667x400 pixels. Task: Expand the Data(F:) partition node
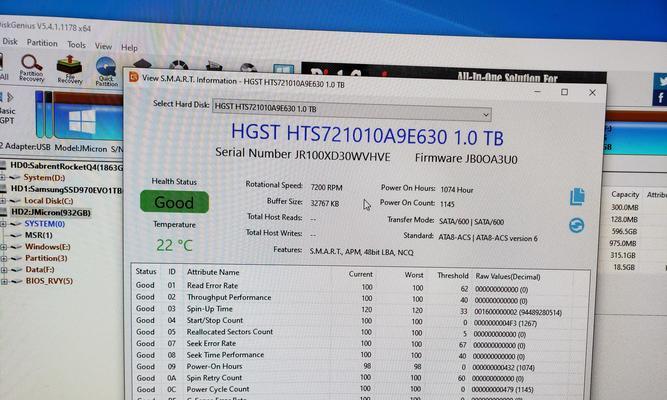point(4,270)
